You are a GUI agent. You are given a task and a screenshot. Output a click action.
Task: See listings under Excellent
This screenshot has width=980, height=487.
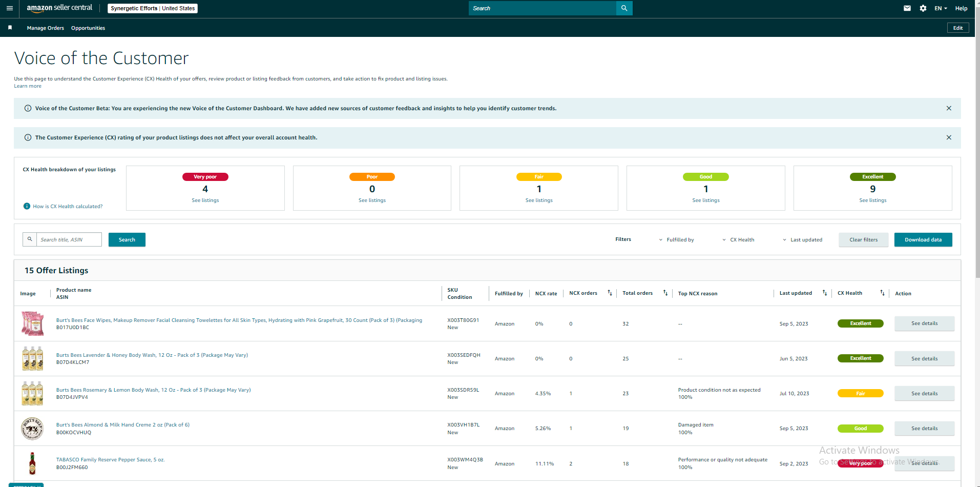873,200
